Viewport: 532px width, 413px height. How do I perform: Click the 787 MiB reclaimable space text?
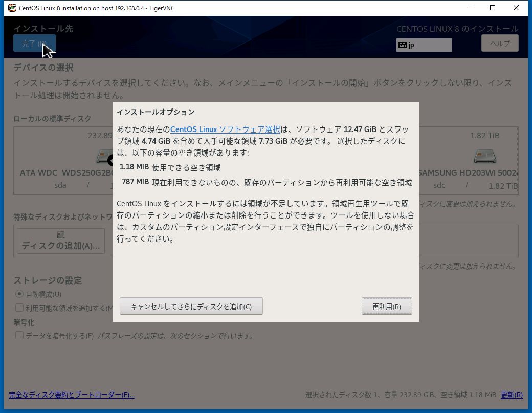click(267, 182)
